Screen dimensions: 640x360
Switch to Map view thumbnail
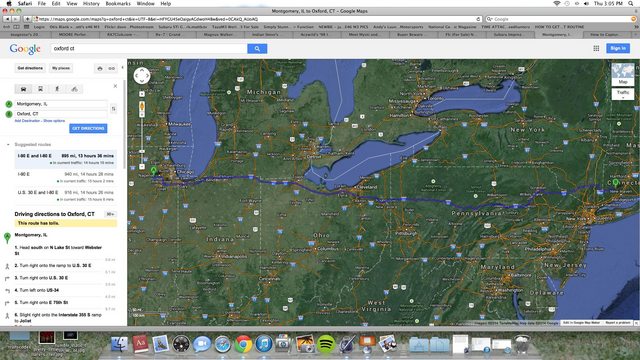[x=623, y=74]
